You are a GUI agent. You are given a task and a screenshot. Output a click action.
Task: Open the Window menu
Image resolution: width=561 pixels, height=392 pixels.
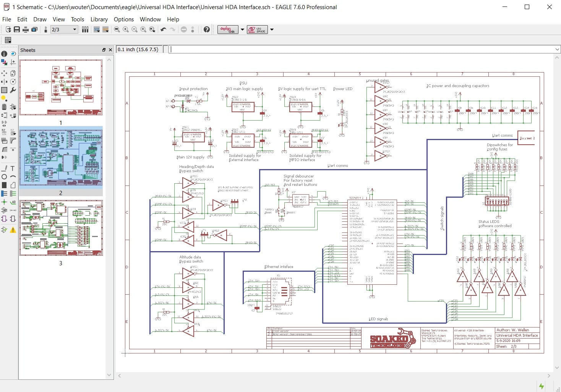[150, 19]
